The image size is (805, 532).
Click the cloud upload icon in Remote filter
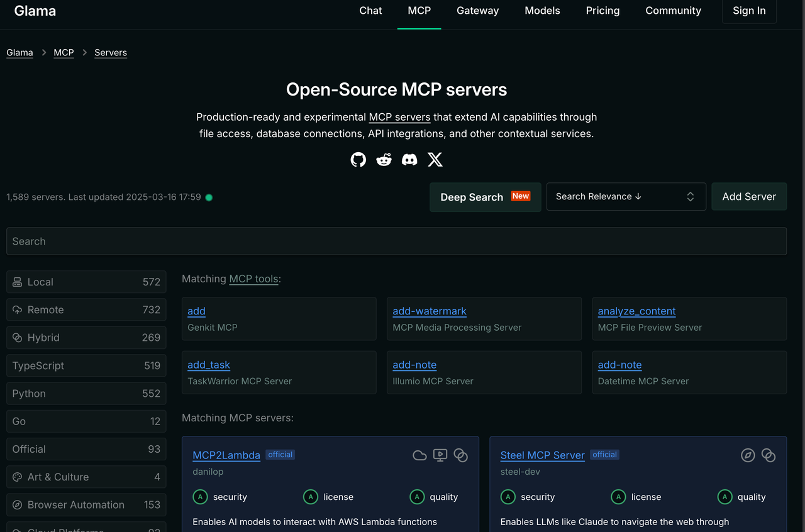pos(18,310)
